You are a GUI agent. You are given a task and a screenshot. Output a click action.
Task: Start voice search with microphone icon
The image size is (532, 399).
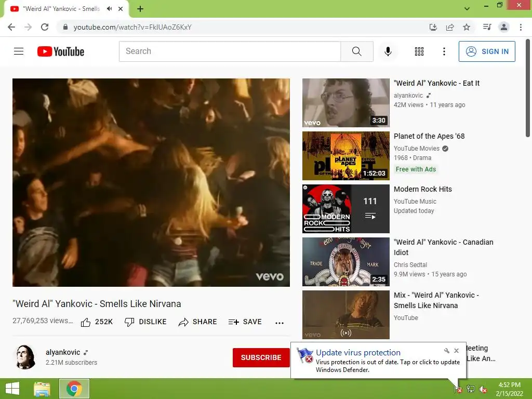(388, 51)
